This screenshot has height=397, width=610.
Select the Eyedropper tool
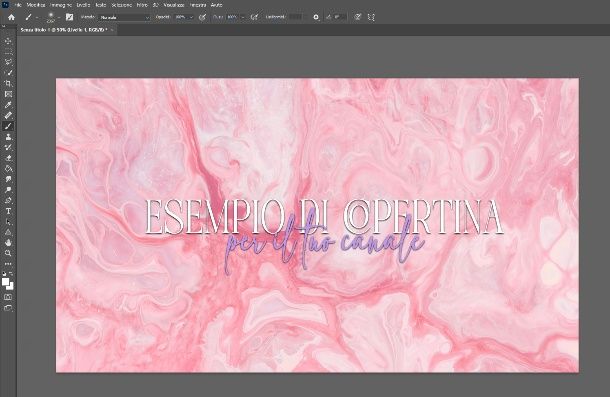8,105
